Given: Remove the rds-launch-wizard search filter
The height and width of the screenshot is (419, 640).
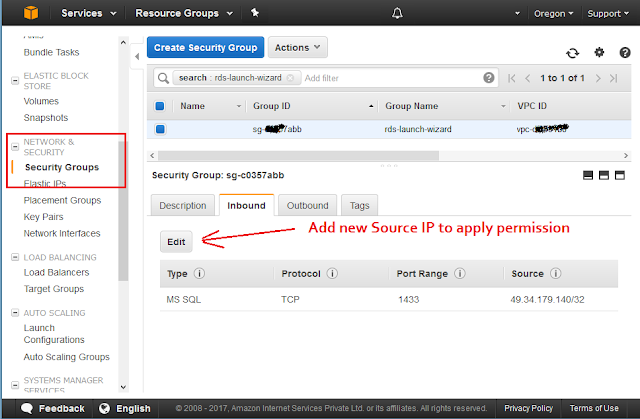Looking at the screenshot, I should [x=290, y=78].
